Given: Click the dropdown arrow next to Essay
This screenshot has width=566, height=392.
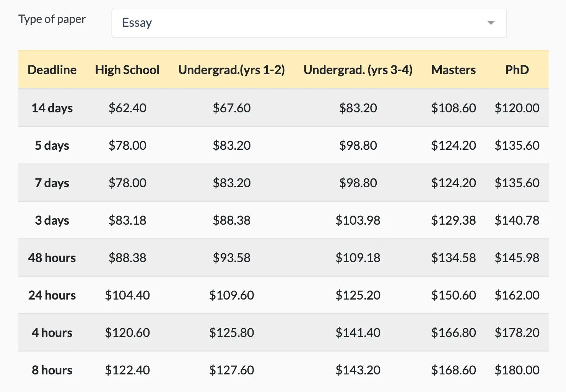Looking at the screenshot, I should [491, 23].
